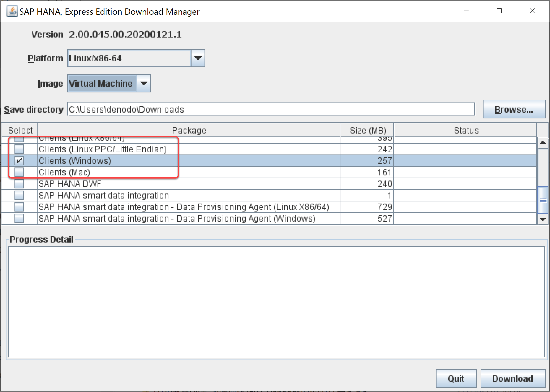This screenshot has height=392, width=550.
Task: Select "SAP HANA smart data integration" package name
Action: [x=104, y=195]
